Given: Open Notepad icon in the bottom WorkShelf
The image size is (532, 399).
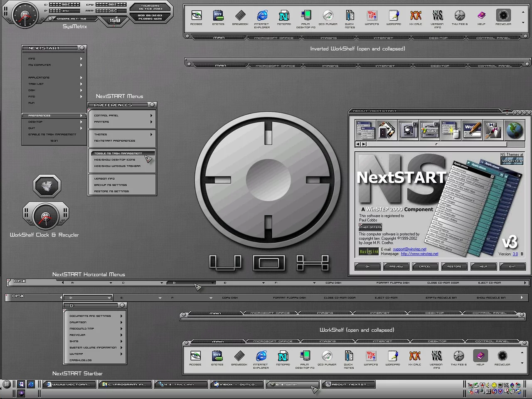Looking at the screenshot, I should 283,356.
